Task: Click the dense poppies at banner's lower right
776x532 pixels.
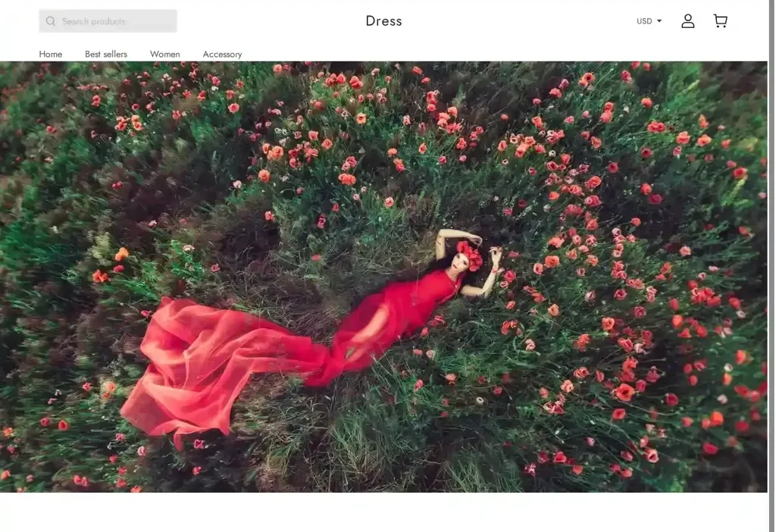Action: tap(682, 424)
